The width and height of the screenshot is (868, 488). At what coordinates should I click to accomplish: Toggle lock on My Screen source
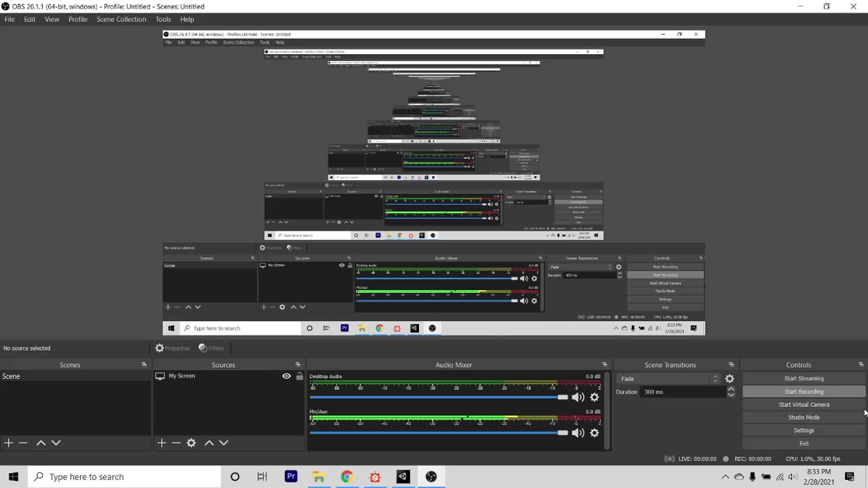pyautogui.click(x=299, y=376)
